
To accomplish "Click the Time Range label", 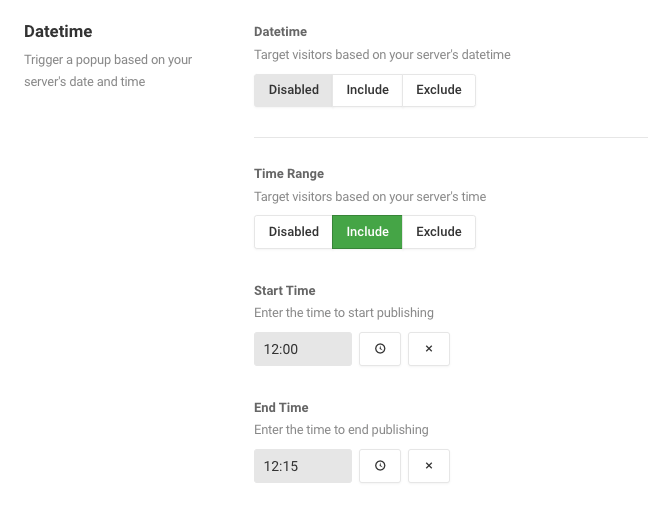I will (289, 174).
